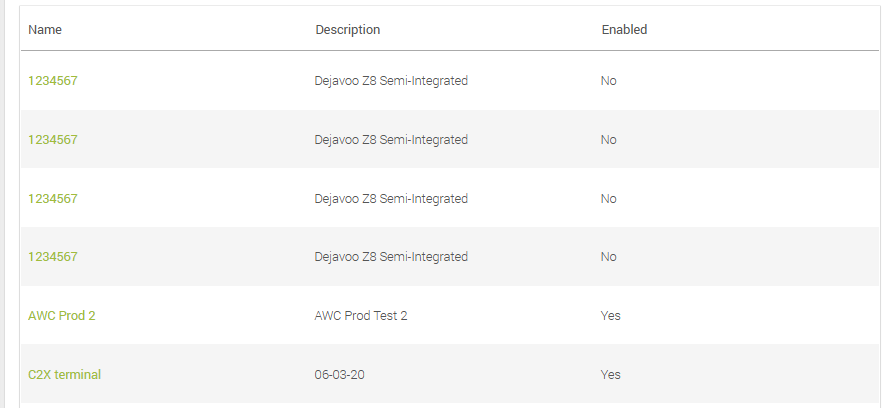Open the 1234567 link in the first row
Screen dimensions: 885x408
click(52, 81)
